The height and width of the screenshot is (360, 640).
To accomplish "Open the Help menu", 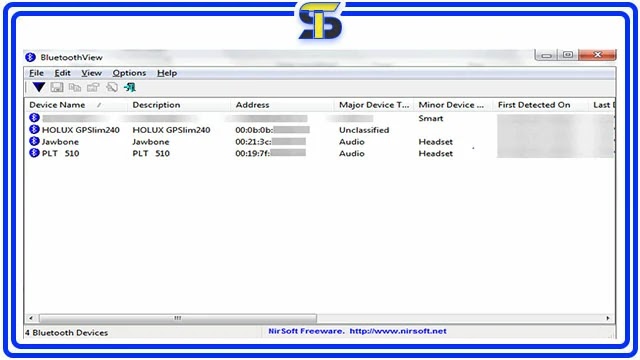I will (167, 73).
